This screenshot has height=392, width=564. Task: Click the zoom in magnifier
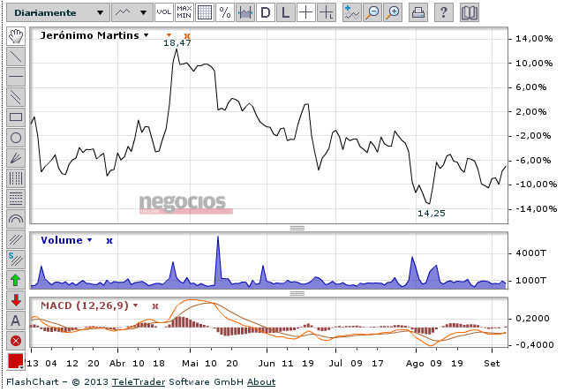393,12
